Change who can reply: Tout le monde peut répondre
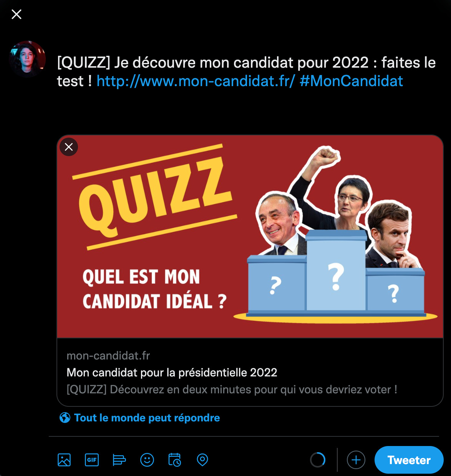This screenshot has height=476, width=451. point(147,418)
